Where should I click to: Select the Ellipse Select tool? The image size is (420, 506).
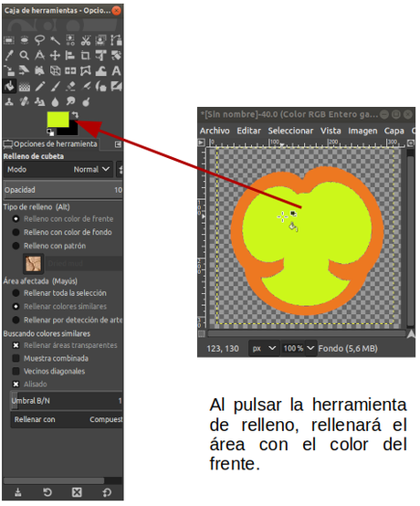pyautogui.click(x=24, y=40)
